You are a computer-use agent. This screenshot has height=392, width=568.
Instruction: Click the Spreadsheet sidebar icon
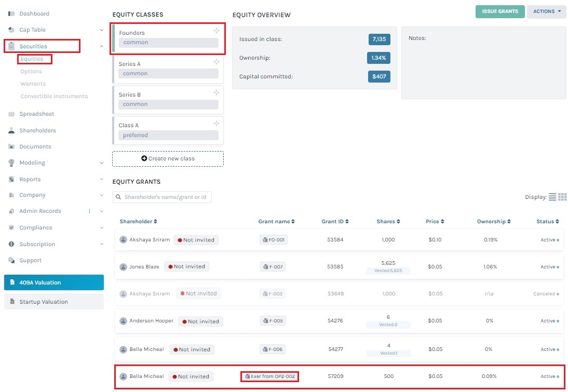(x=11, y=114)
